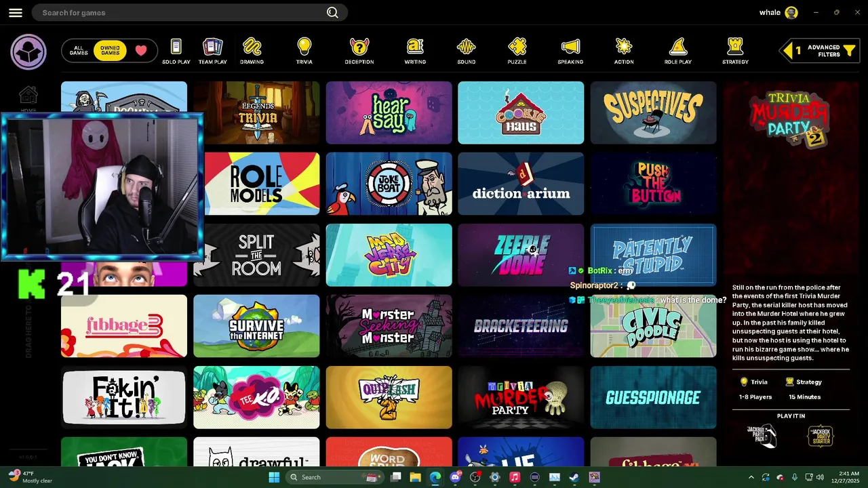Image resolution: width=868 pixels, height=488 pixels.
Task: Open the Role Models game tile
Action: 261,184
